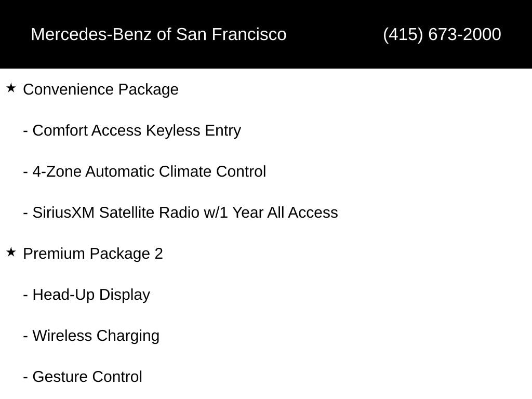Click the Mercedes-Benz of San Francisco title
This screenshot has height=399, width=532.
[x=159, y=34]
